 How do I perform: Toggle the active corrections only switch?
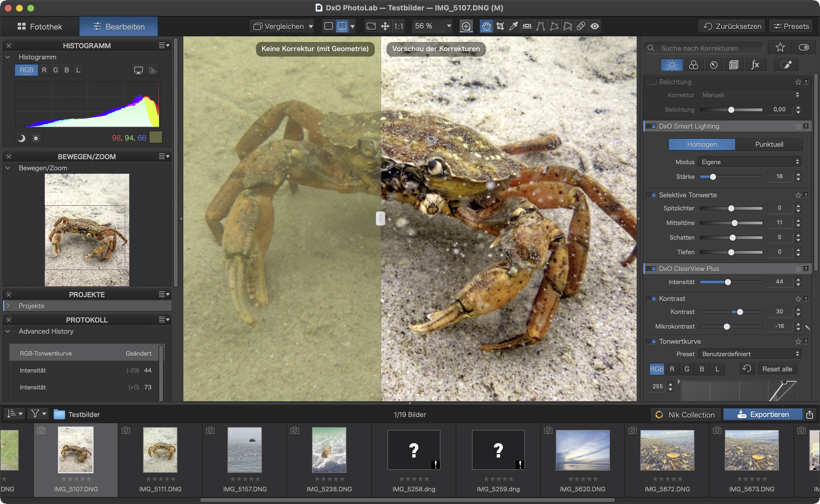(804, 48)
